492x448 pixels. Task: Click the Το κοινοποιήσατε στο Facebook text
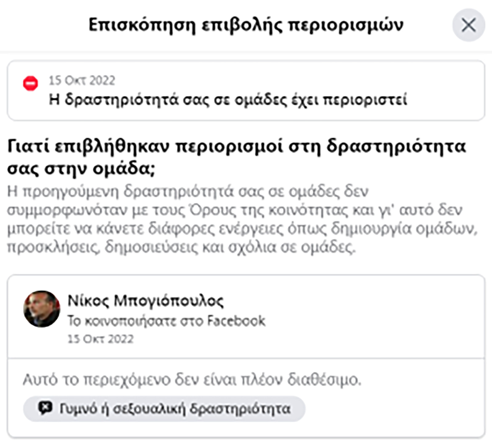(x=166, y=321)
